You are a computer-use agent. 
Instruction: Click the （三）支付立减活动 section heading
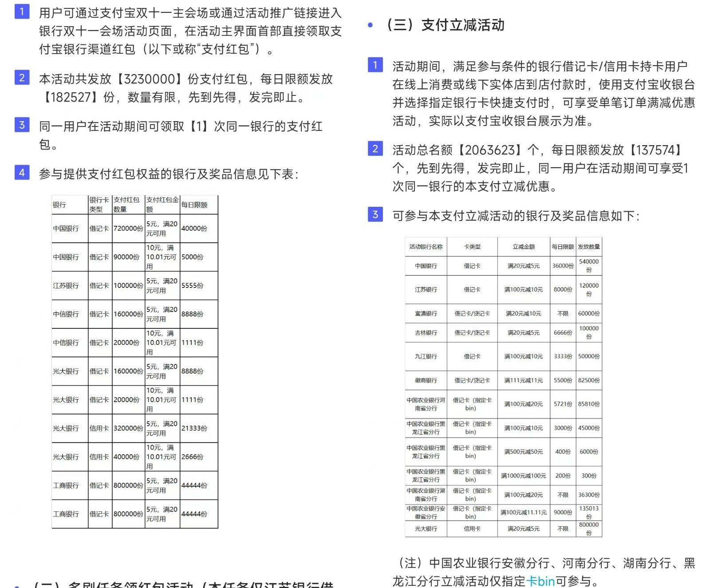[445, 25]
